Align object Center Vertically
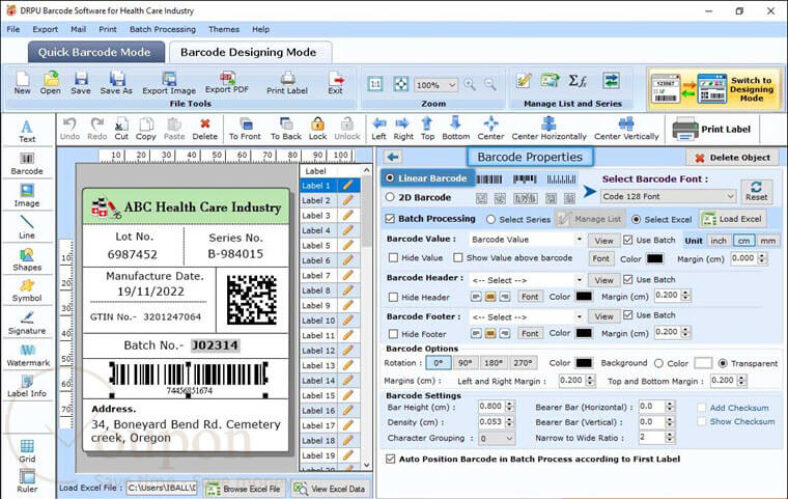Image resolution: width=788 pixels, height=499 pixels. 626,129
